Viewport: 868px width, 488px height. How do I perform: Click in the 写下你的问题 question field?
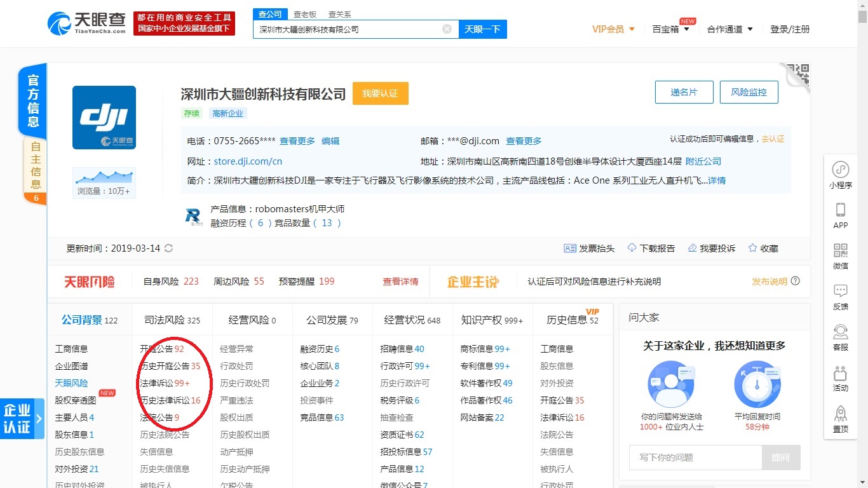coord(695,457)
